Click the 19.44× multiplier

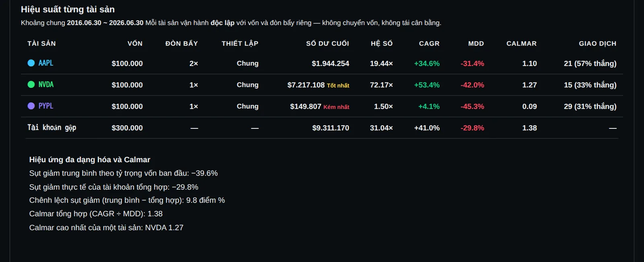382,64
